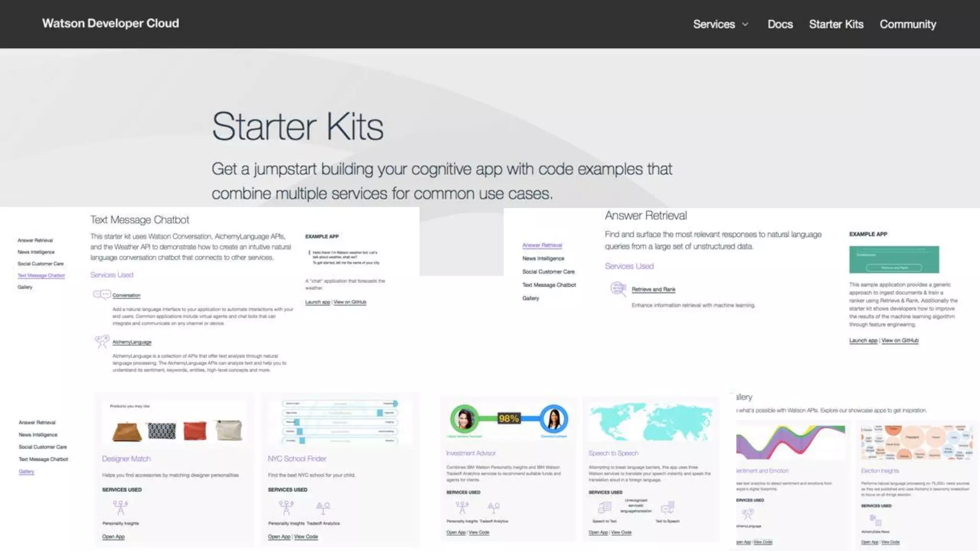The image size is (980, 551).
Task: Open App for the Speech to Speech card
Action: click(x=598, y=532)
